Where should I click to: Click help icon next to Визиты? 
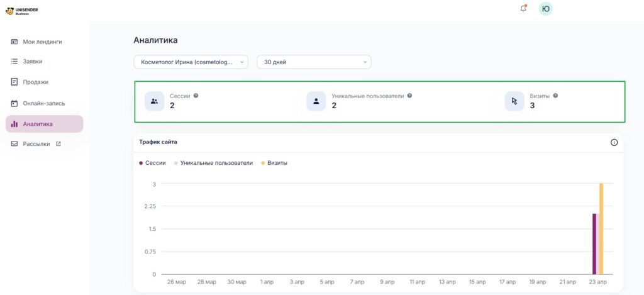click(555, 96)
